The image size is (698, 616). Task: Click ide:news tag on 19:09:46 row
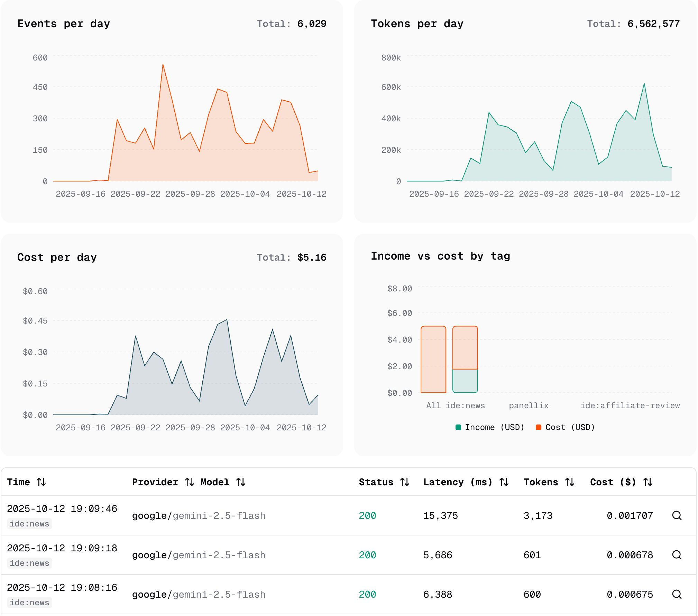29,524
